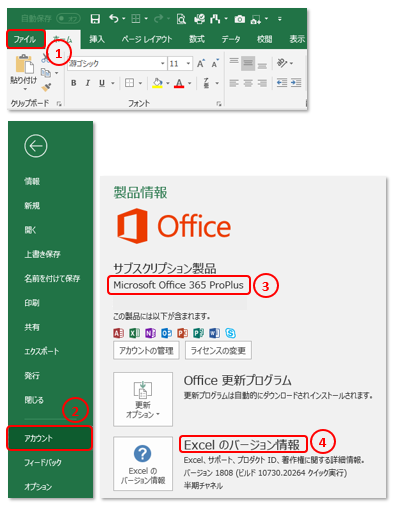Toggle Underline formatting
The height and width of the screenshot is (509, 397).
pyautogui.click(x=102, y=83)
